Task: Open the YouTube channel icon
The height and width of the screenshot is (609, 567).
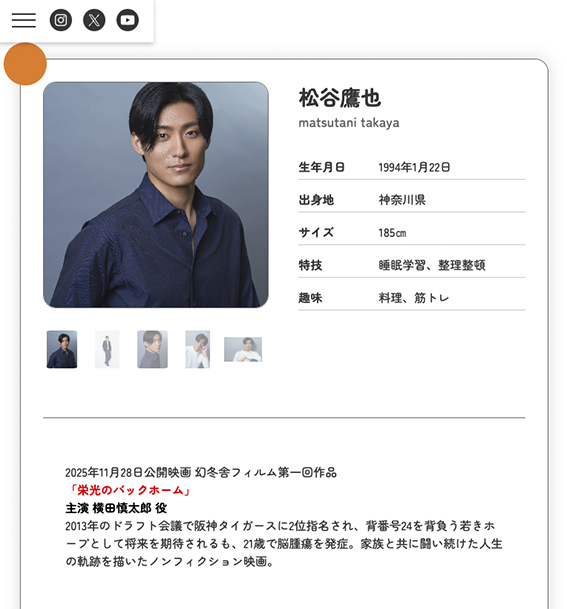Action: click(x=127, y=20)
